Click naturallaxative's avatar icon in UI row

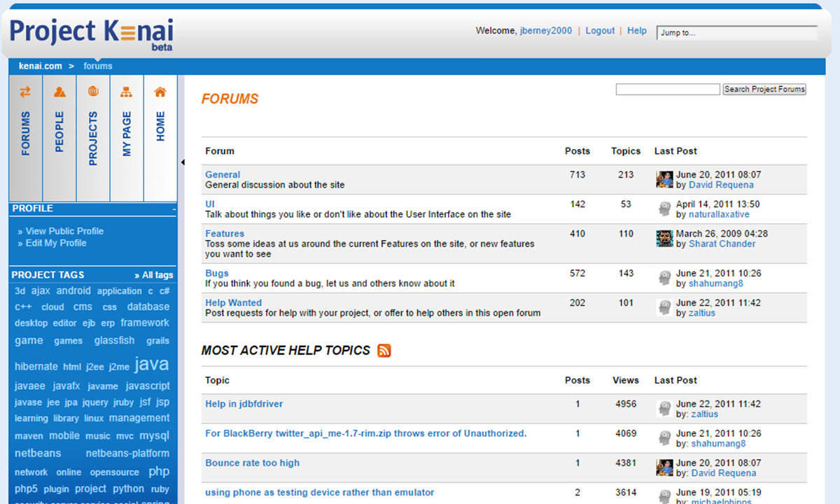pos(665,209)
